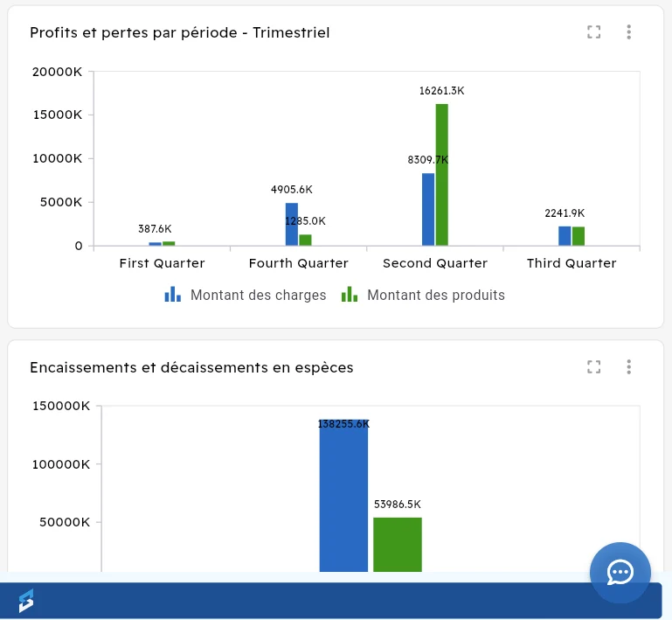
Task: Toggle the Montant des produits legend series
Action: click(423, 295)
